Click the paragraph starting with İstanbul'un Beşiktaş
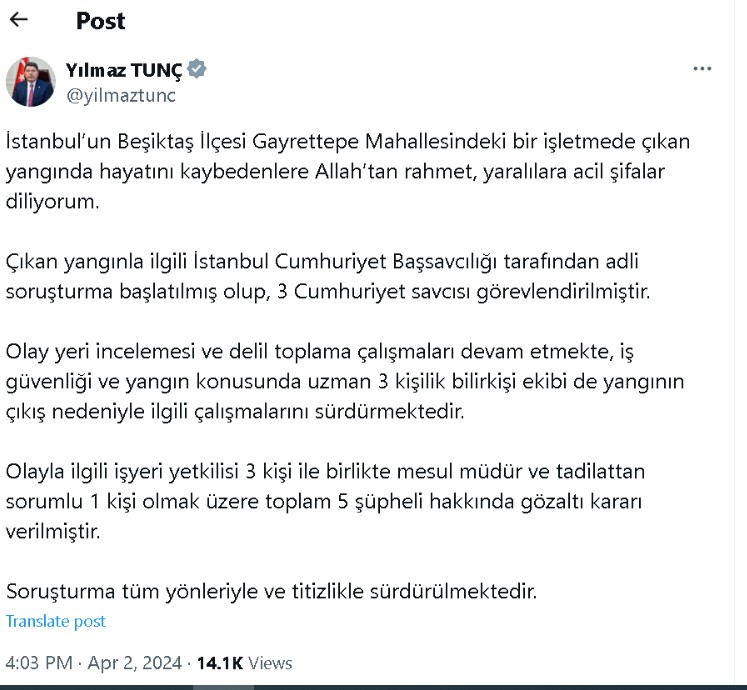 [x=347, y=171]
